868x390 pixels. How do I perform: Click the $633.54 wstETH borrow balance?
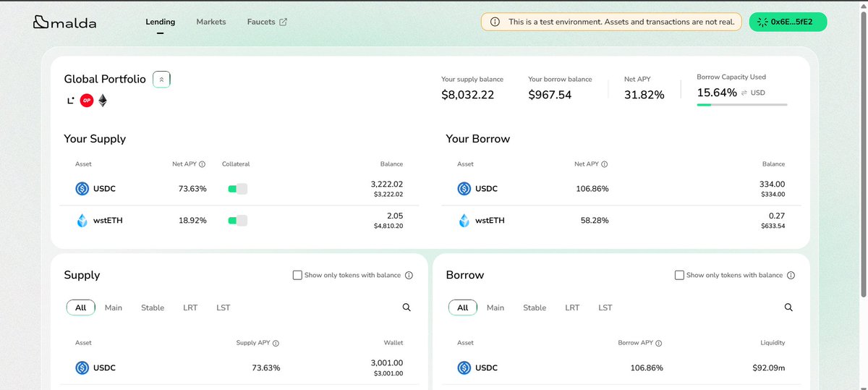(773, 226)
